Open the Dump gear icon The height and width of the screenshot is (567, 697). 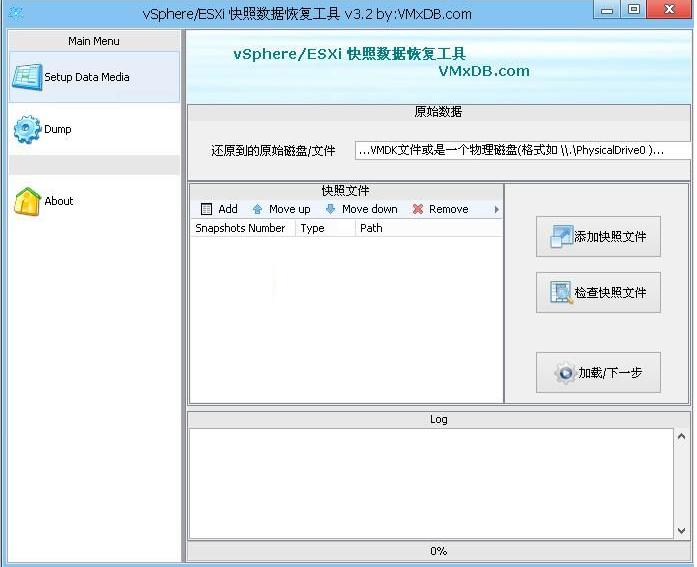coord(27,130)
